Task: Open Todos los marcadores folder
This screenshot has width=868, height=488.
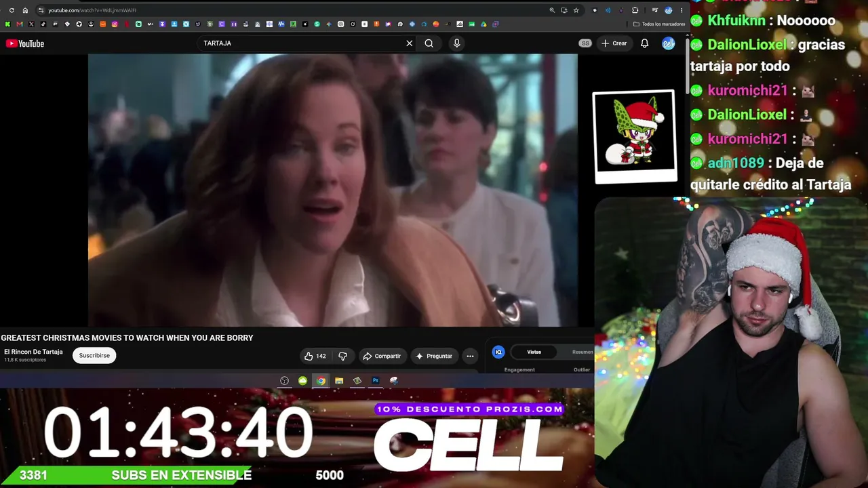Action: pos(658,24)
